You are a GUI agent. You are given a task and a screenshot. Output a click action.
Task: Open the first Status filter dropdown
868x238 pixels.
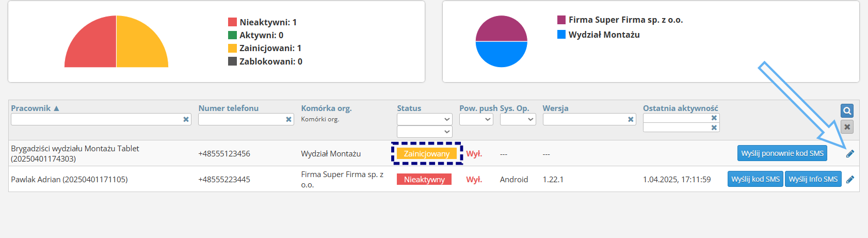coord(424,119)
